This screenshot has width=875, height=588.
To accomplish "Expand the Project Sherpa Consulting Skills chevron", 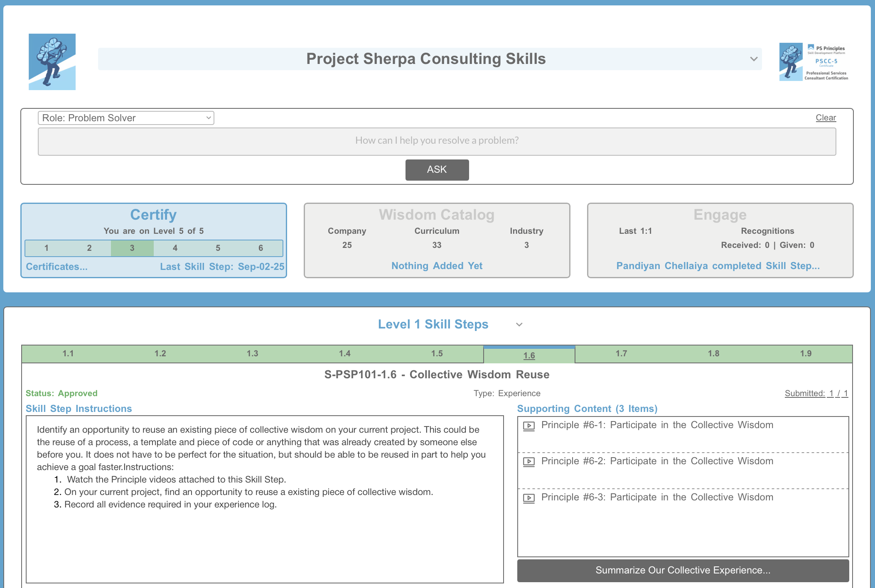I will click(754, 59).
